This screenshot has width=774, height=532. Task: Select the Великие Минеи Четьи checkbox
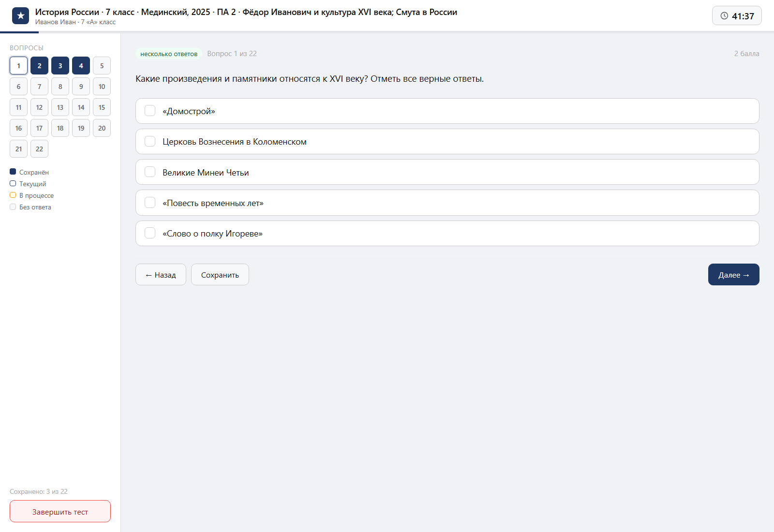click(150, 172)
